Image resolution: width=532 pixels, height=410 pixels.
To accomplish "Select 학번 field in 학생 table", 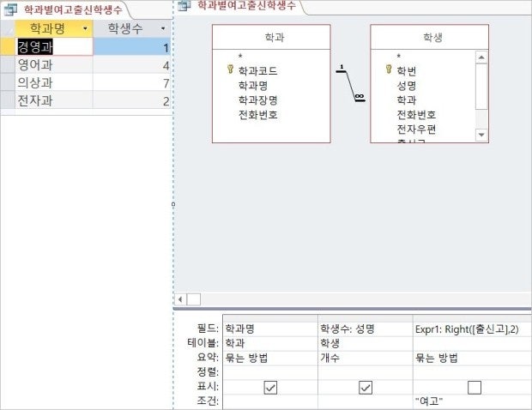I will tap(407, 71).
